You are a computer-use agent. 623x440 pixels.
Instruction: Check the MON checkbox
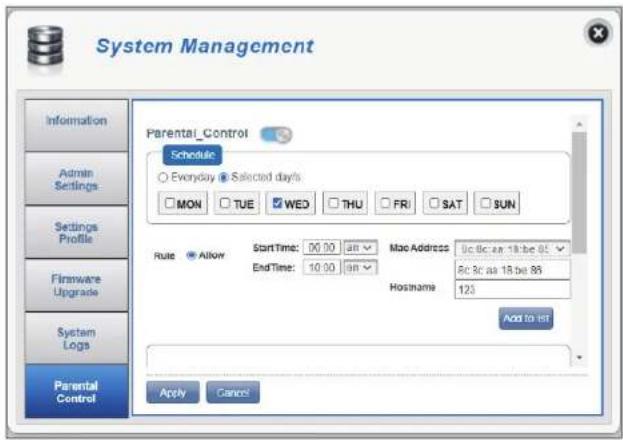click(x=170, y=203)
